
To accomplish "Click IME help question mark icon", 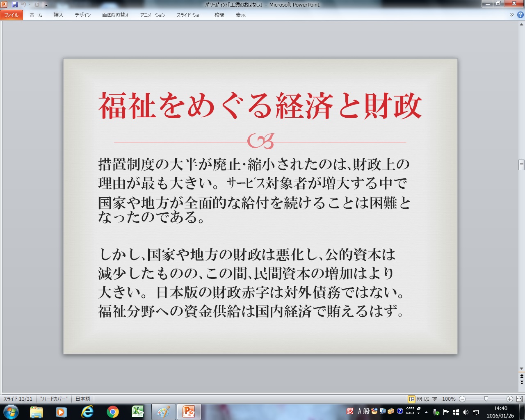I will click(400, 411).
